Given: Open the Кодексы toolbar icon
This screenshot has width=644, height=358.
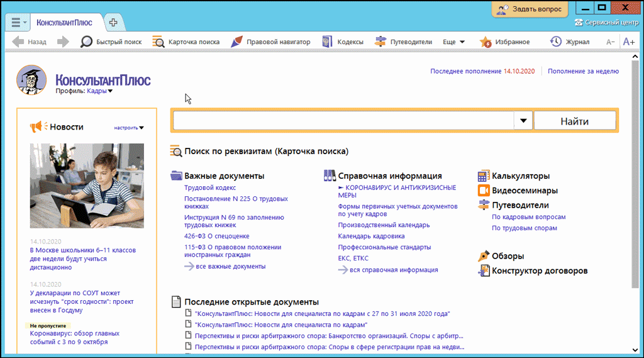Looking at the screenshot, I should pyautogui.click(x=327, y=42).
